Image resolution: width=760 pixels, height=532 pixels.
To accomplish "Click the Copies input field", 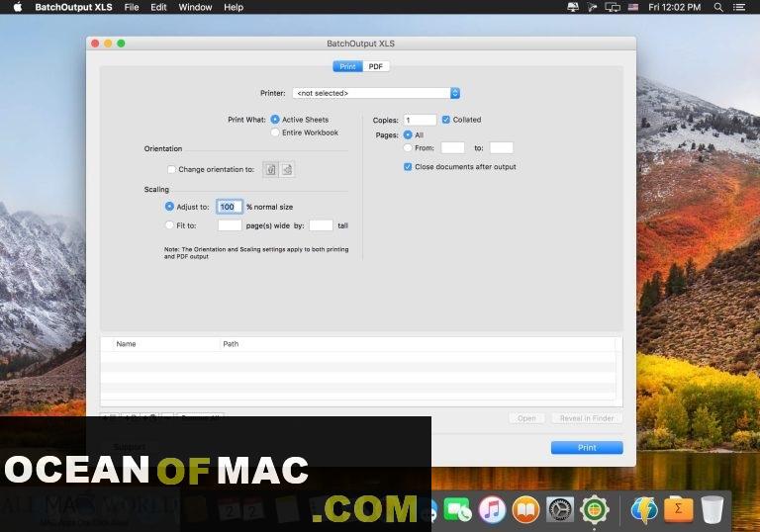I will (x=420, y=120).
